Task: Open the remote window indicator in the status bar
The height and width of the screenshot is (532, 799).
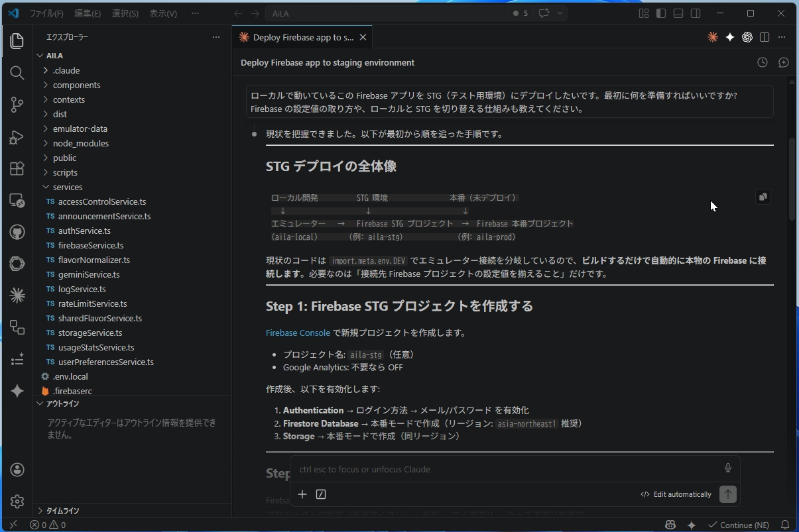Action: (x=13, y=525)
